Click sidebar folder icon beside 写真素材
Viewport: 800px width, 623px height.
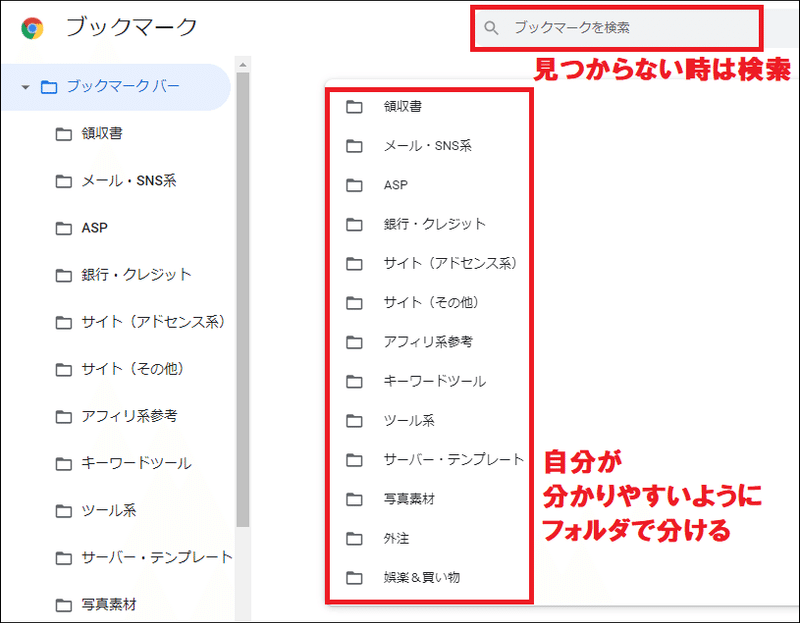[63, 605]
